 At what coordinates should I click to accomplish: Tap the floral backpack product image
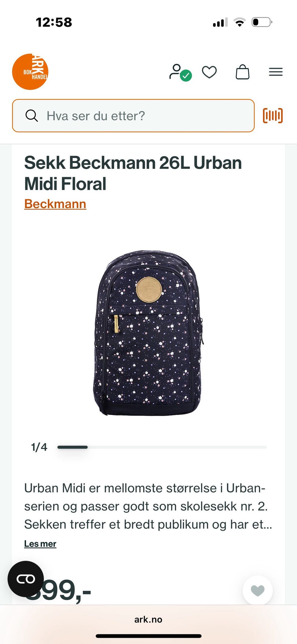tap(148, 333)
